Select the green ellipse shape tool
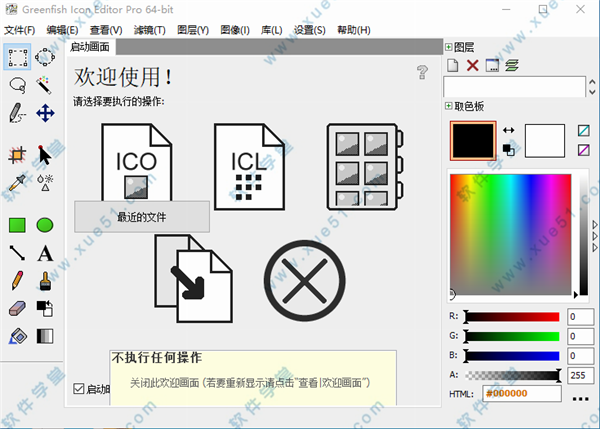600x429 pixels. (45, 225)
